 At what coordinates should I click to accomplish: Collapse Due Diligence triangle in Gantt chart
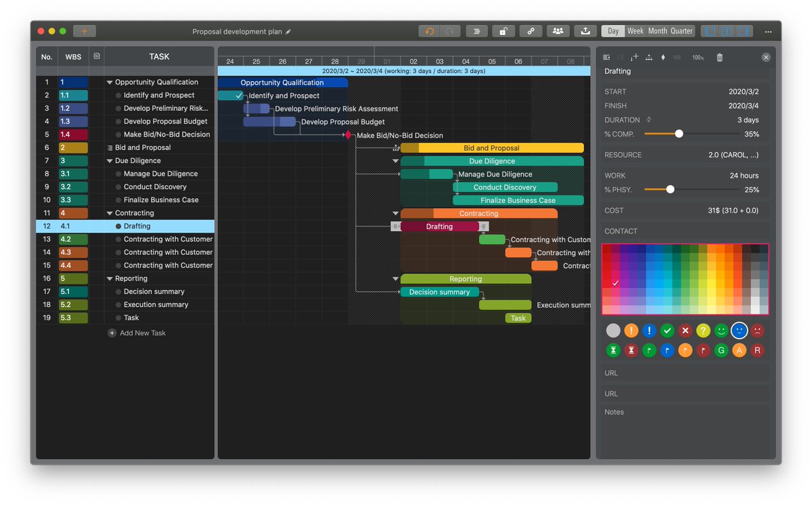[396, 161]
